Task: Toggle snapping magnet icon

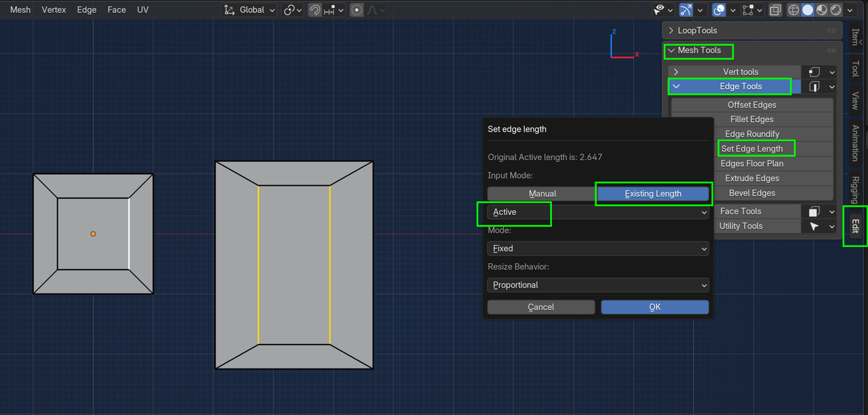Action: pos(315,10)
